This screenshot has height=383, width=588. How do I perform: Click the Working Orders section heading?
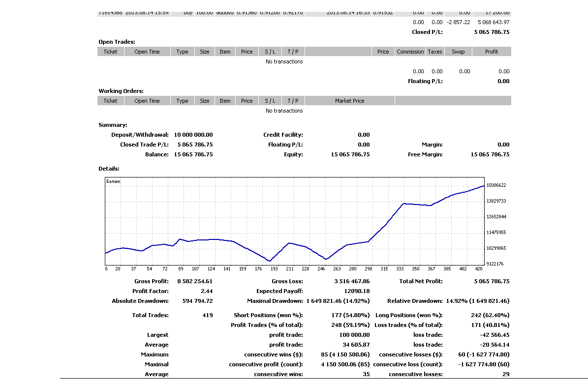click(x=121, y=90)
